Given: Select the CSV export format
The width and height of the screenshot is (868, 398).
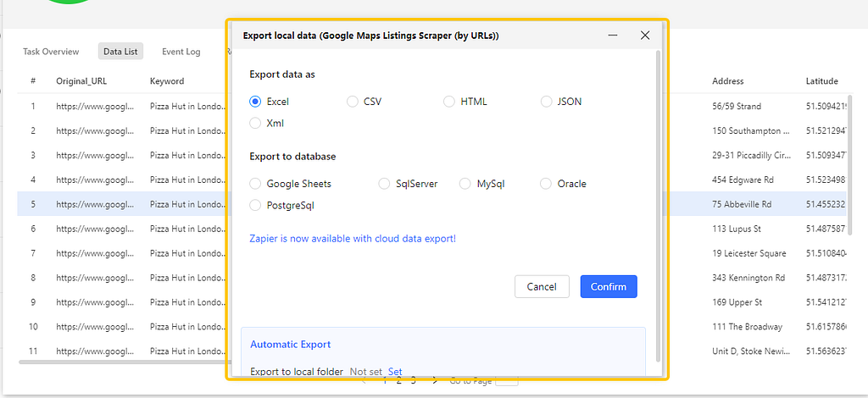Looking at the screenshot, I should [353, 102].
